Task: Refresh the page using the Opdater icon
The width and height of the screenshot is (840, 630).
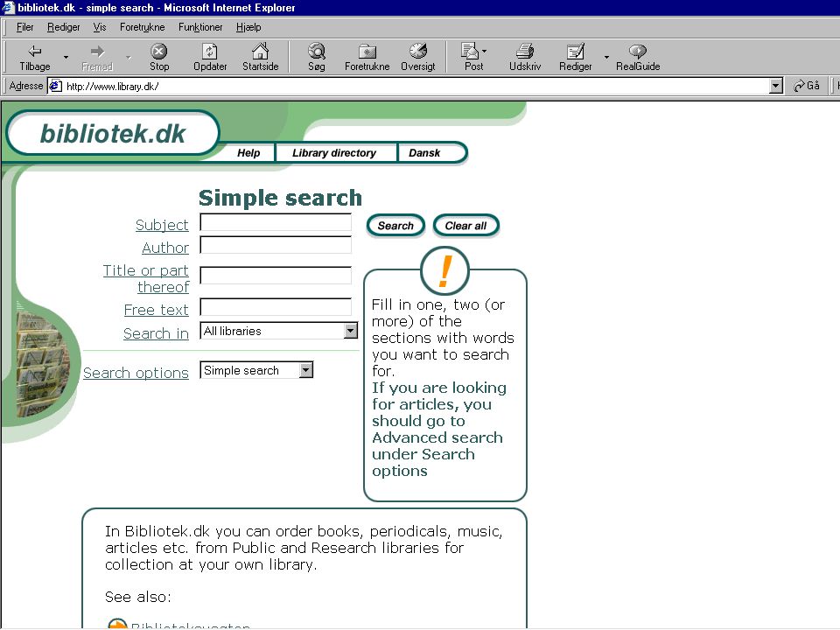Action: (209, 52)
